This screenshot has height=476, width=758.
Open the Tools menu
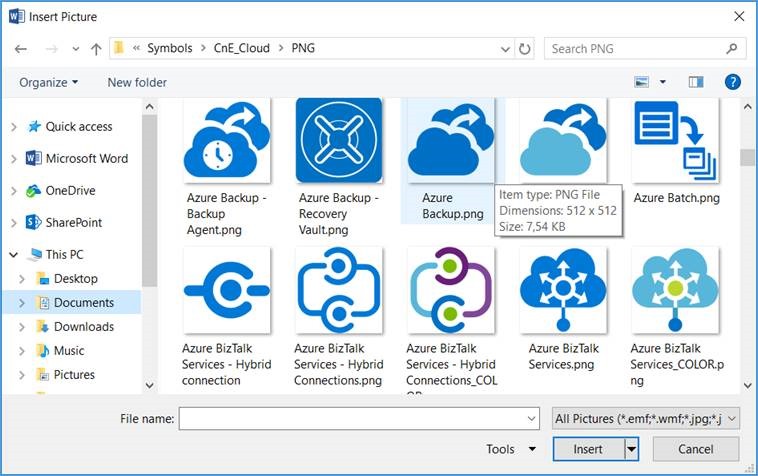tap(511, 449)
